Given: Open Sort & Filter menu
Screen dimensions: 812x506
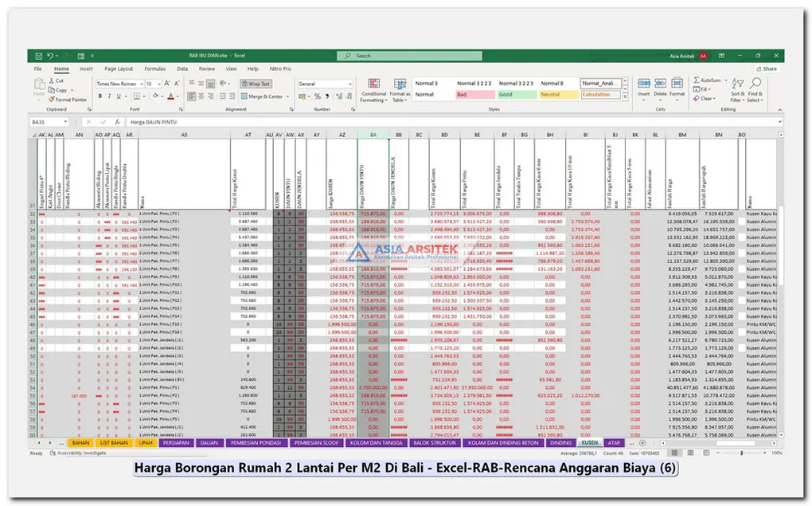Looking at the screenshot, I should click(x=738, y=90).
